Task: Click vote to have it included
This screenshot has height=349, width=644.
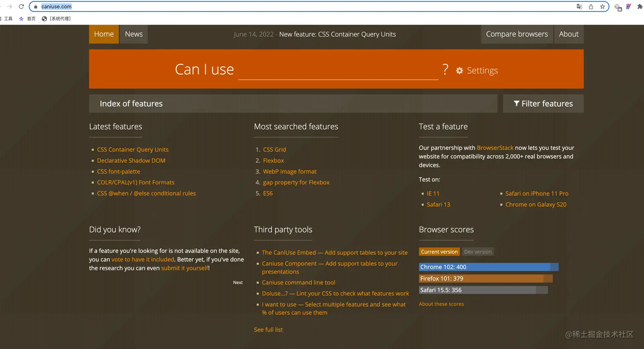Action: click(x=143, y=259)
